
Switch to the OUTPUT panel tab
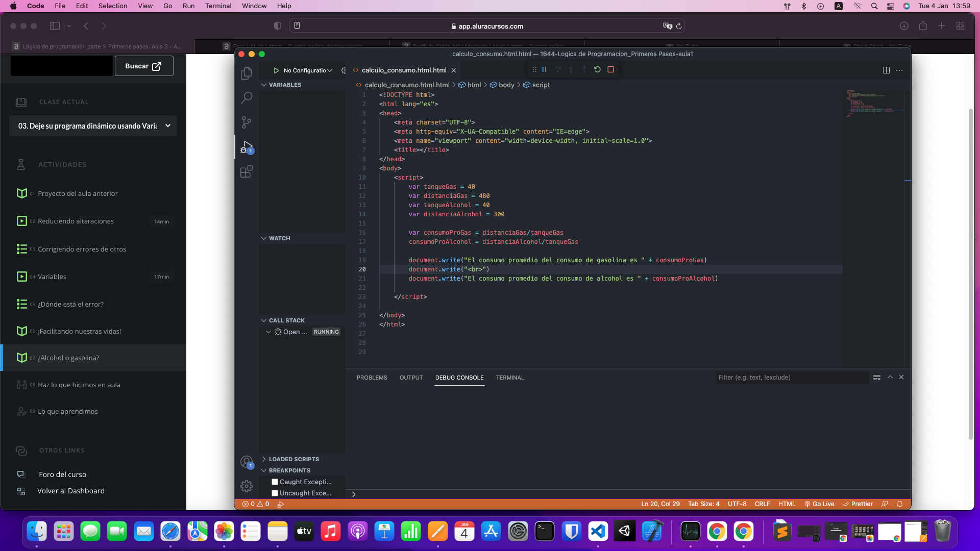(x=411, y=378)
